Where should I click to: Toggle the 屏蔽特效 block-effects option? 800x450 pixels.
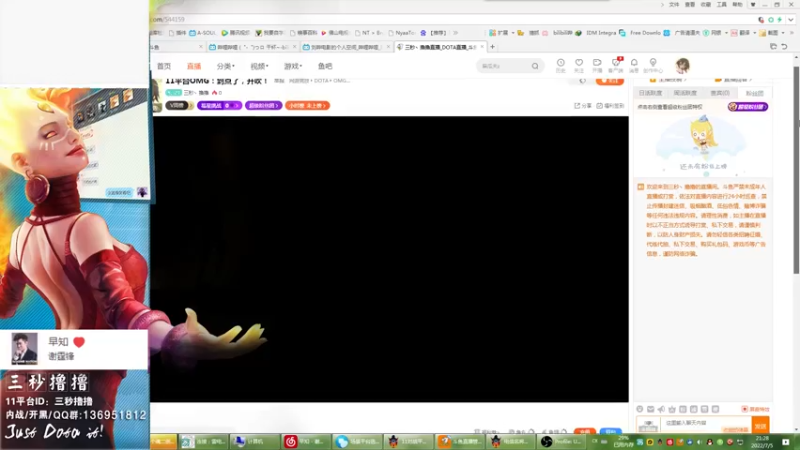755,409
